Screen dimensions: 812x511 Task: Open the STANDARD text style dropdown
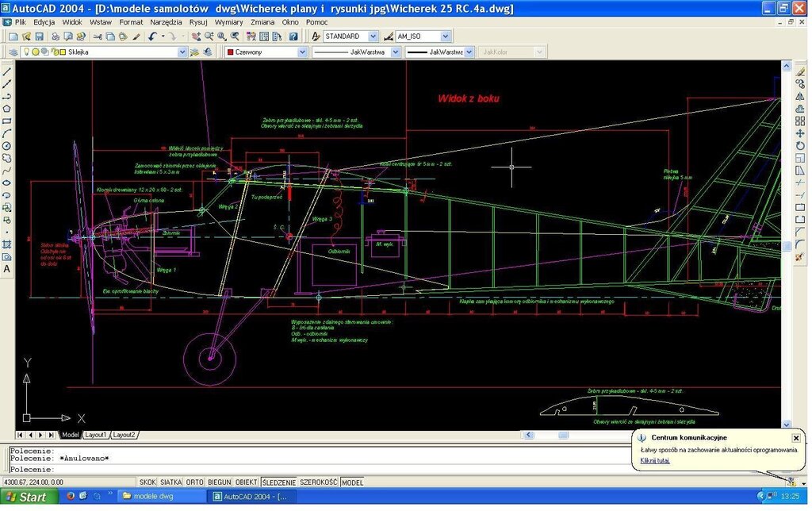(373, 36)
